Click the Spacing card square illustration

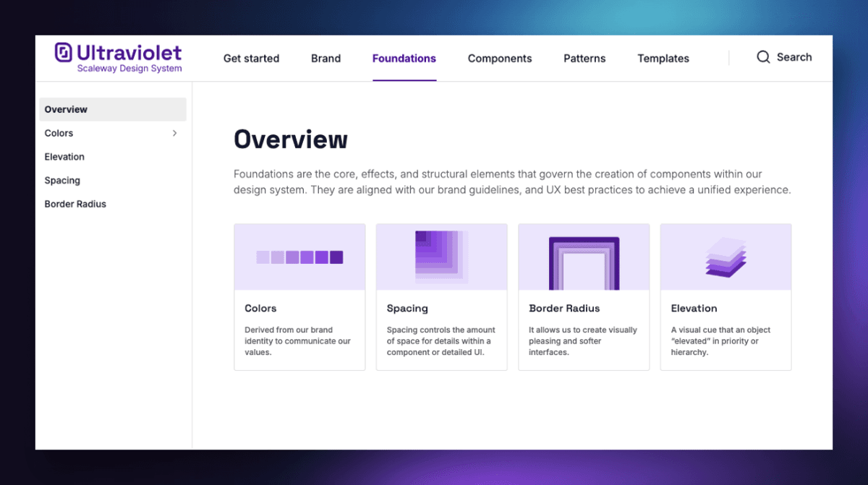coord(441,257)
